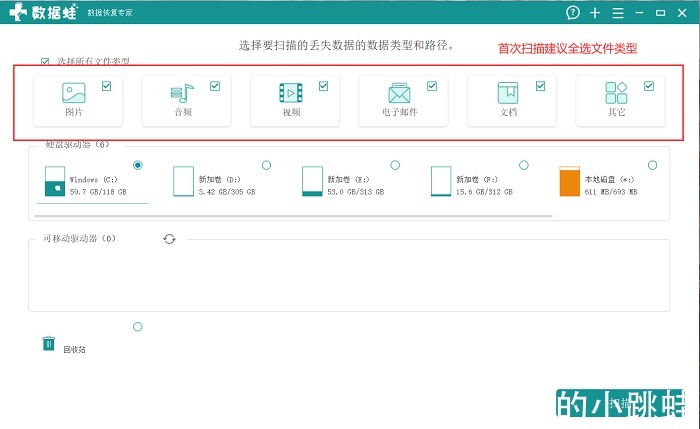Uncheck the 视频 checkbox
This screenshot has width=700, height=429.
[x=323, y=86]
